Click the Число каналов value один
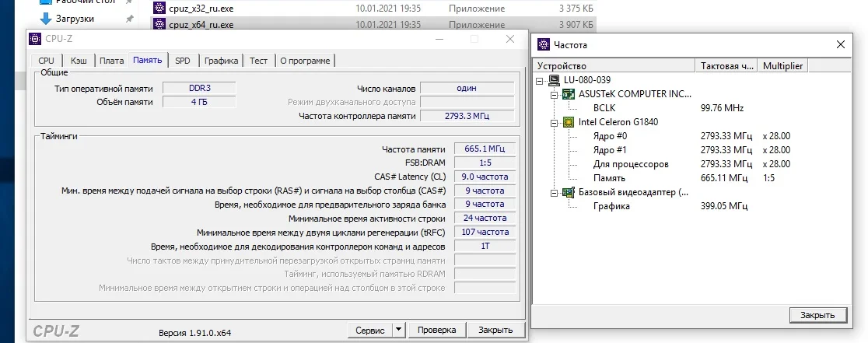The image size is (868, 343). (467, 88)
